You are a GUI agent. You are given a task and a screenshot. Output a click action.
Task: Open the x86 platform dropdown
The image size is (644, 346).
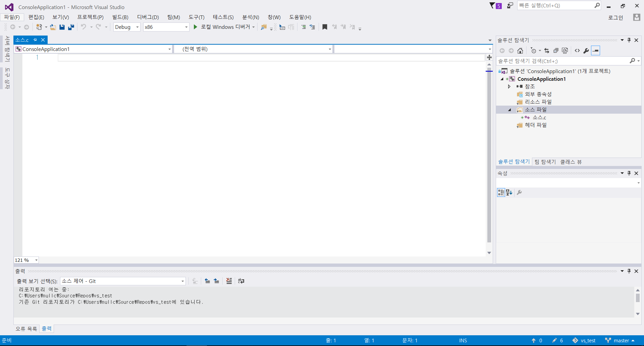166,27
